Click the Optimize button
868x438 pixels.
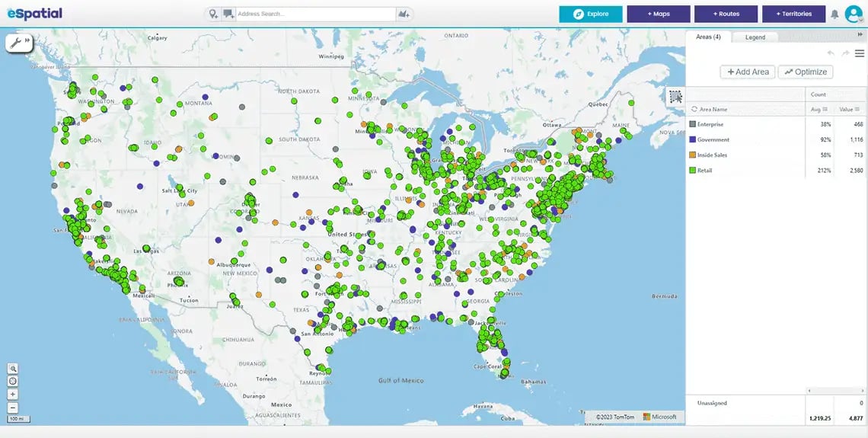tap(806, 72)
